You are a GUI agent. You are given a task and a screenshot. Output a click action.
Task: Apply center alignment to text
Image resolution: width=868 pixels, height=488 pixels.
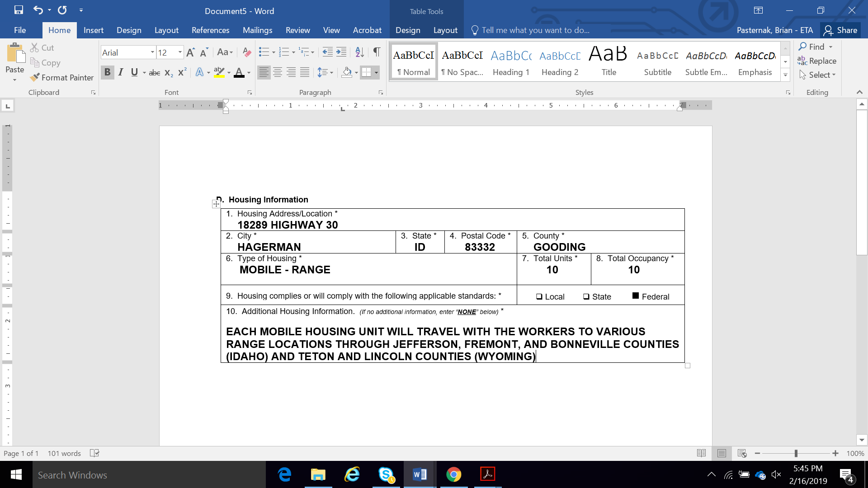pos(278,72)
